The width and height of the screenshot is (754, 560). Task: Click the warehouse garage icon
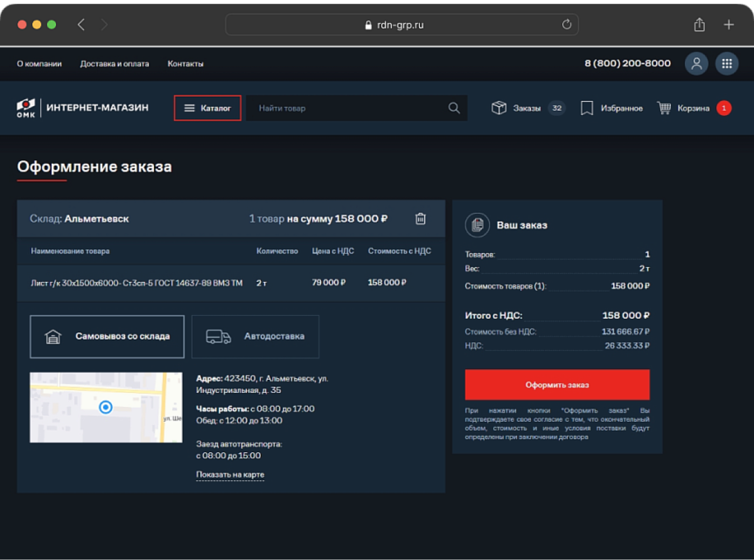tap(53, 337)
